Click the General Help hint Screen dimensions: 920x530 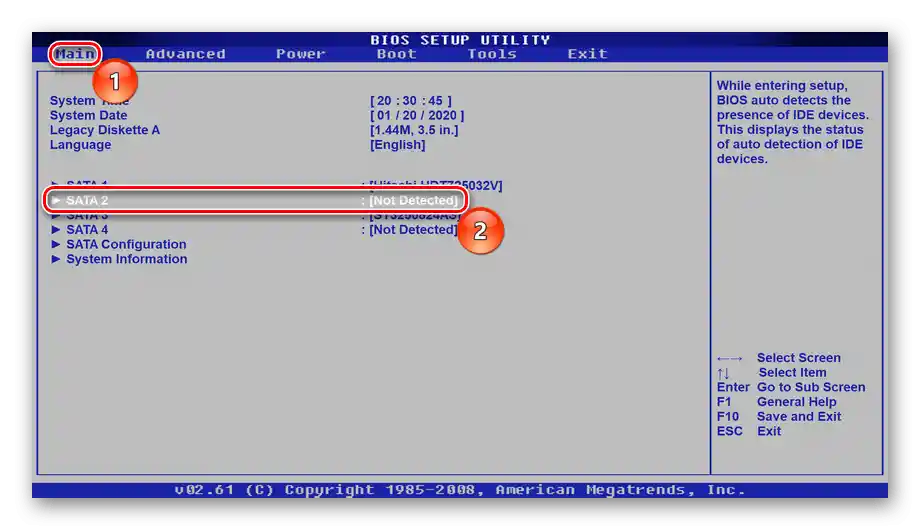(797, 402)
